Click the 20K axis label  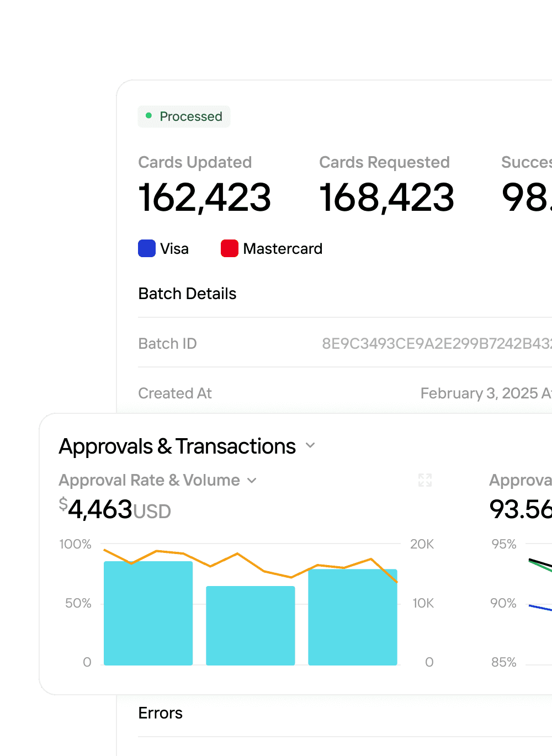(422, 544)
